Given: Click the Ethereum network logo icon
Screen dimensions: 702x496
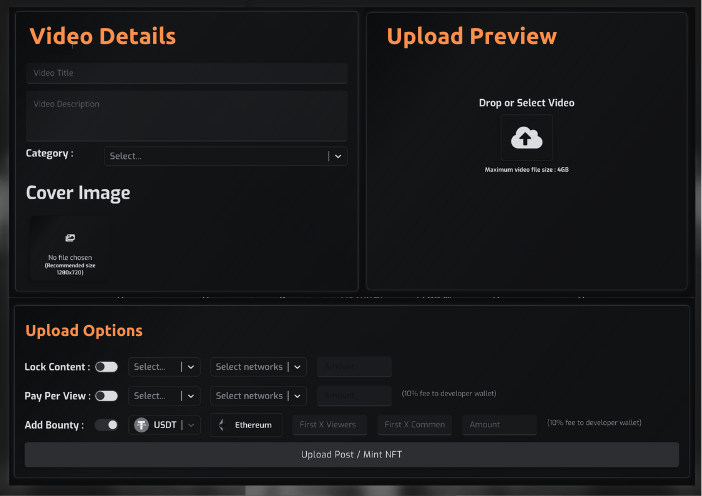Looking at the screenshot, I should pos(222,425).
